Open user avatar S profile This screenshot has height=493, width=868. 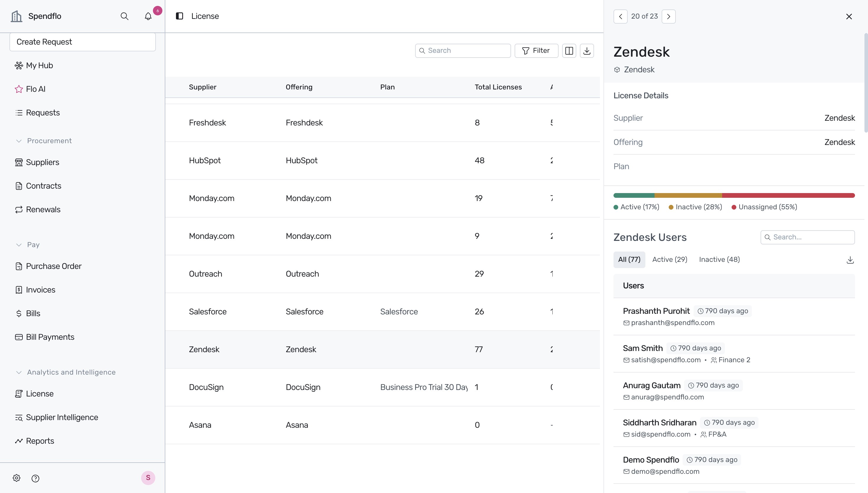(148, 478)
